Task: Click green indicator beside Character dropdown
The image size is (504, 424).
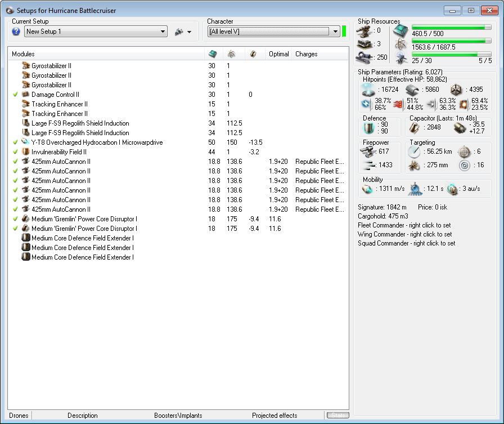Action: (344, 31)
